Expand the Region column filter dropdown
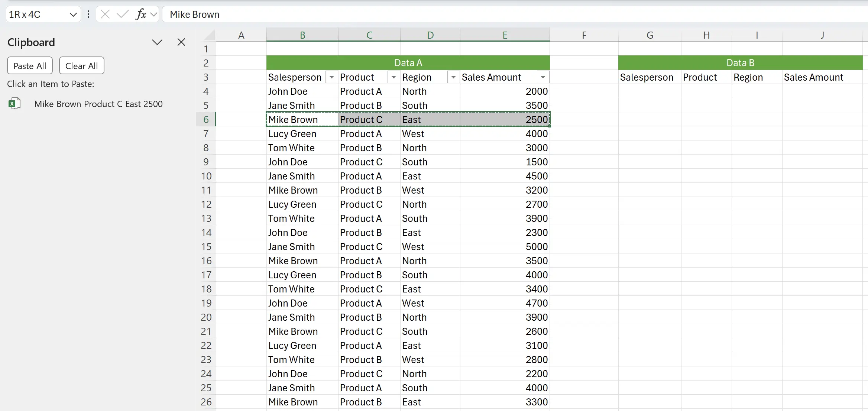This screenshot has height=411, width=868. click(453, 78)
